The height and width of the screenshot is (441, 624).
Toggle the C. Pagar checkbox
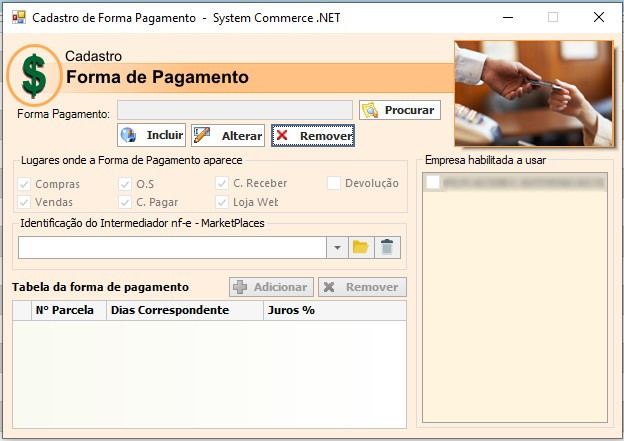(125, 202)
